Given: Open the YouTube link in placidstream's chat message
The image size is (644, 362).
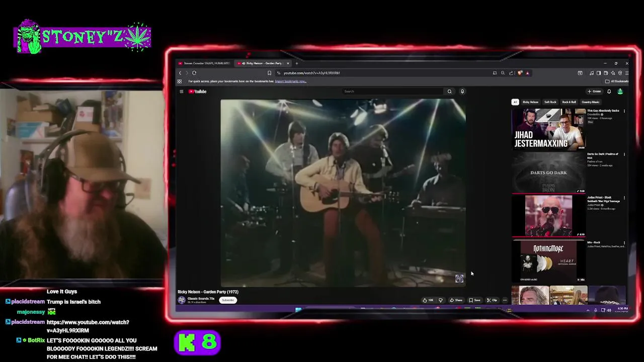Looking at the screenshot, I should 88,326.
